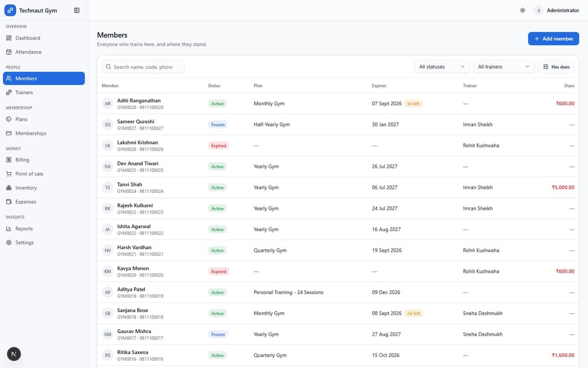The width and height of the screenshot is (588, 368).
Task: Click the Plans tag icon
Action: click(x=9, y=119)
